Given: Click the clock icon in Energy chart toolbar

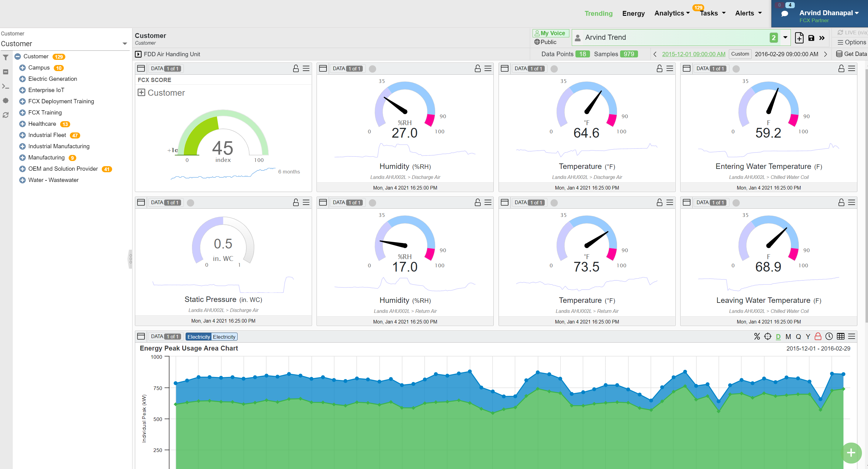Looking at the screenshot, I should click(829, 336).
